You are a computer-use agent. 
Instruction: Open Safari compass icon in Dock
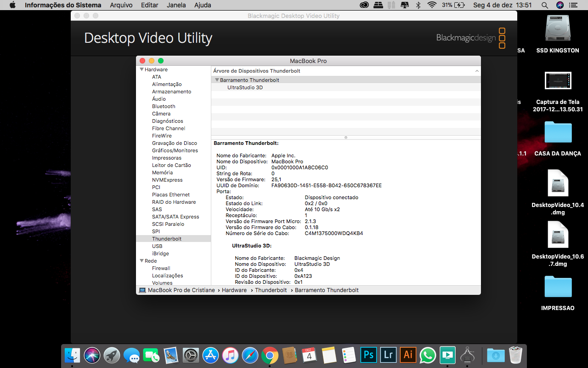coord(250,355)
